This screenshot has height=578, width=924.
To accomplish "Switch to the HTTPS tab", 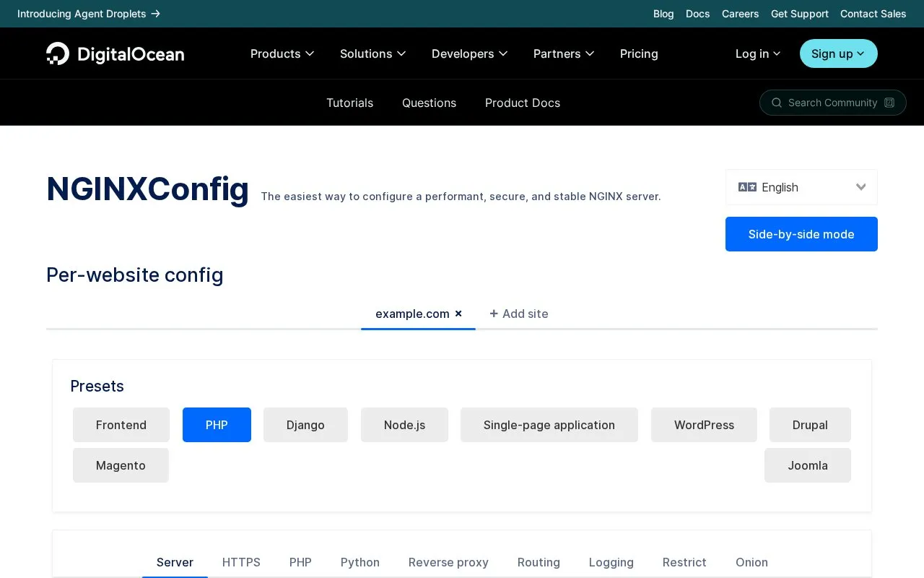I will (x=241, y=562).
